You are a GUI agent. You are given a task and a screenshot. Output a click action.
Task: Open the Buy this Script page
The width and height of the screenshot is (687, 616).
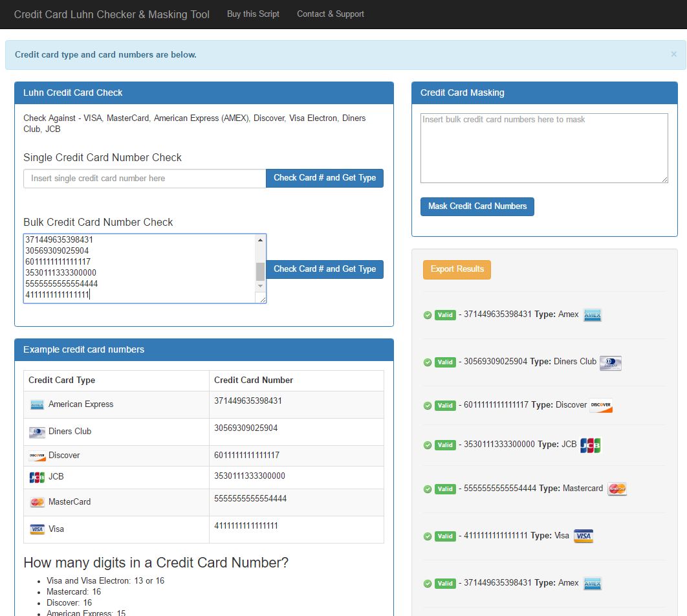pos(253,14)
